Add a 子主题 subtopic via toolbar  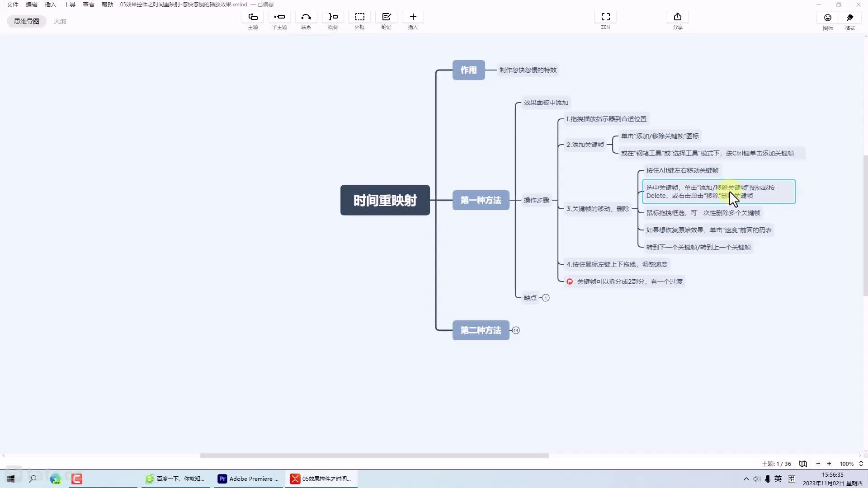tap(279, 17)
